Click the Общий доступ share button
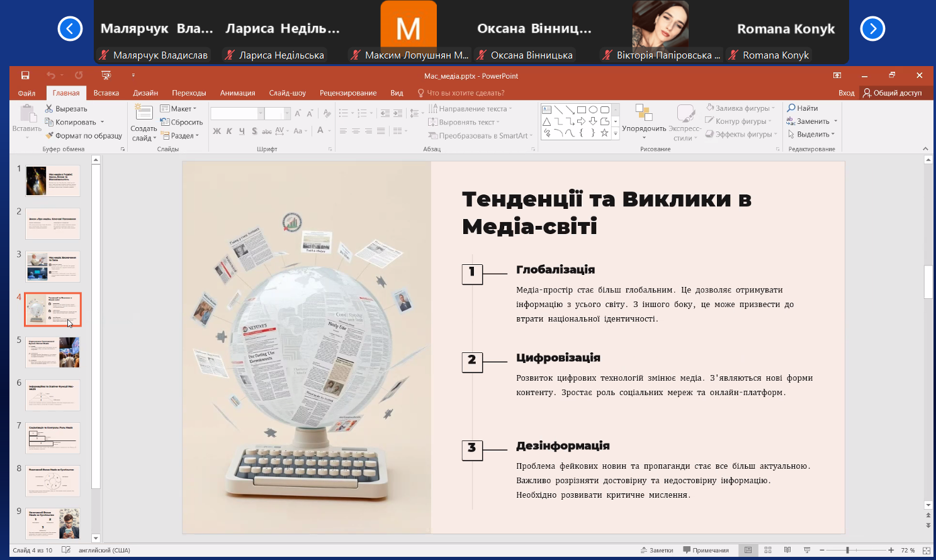The height and width of the screenshot is (560, 936). 892,93
